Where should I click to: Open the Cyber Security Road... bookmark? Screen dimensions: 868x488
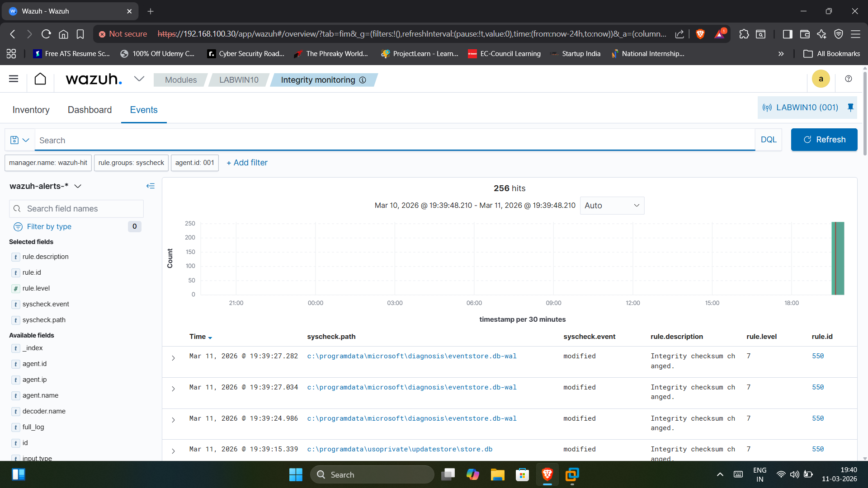[x=246, y=54]
